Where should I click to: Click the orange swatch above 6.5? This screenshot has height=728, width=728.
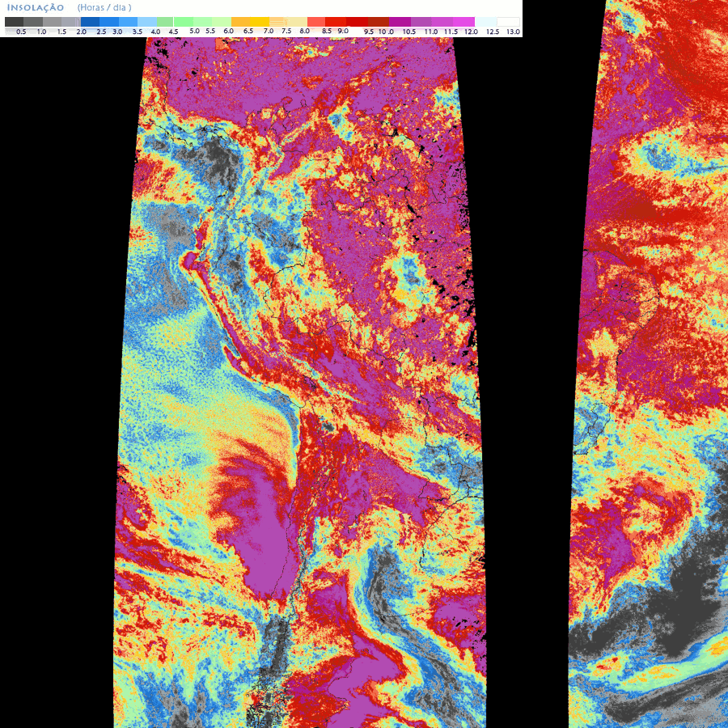[240, 22]
